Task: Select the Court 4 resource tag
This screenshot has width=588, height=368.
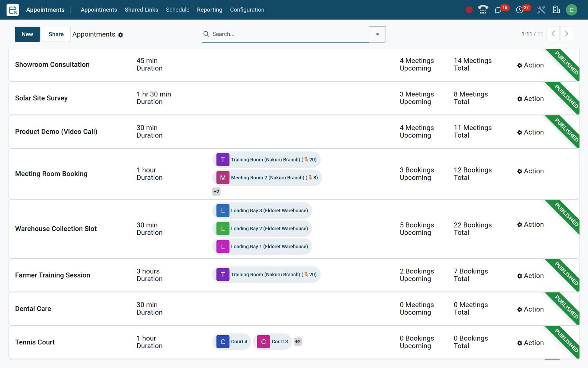Action: [232, 342]
